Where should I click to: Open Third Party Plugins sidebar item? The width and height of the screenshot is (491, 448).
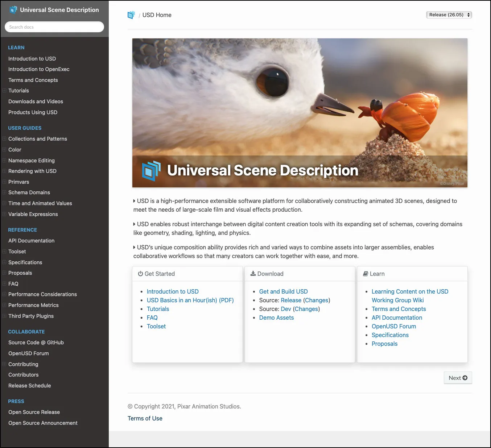click(31, 316)
